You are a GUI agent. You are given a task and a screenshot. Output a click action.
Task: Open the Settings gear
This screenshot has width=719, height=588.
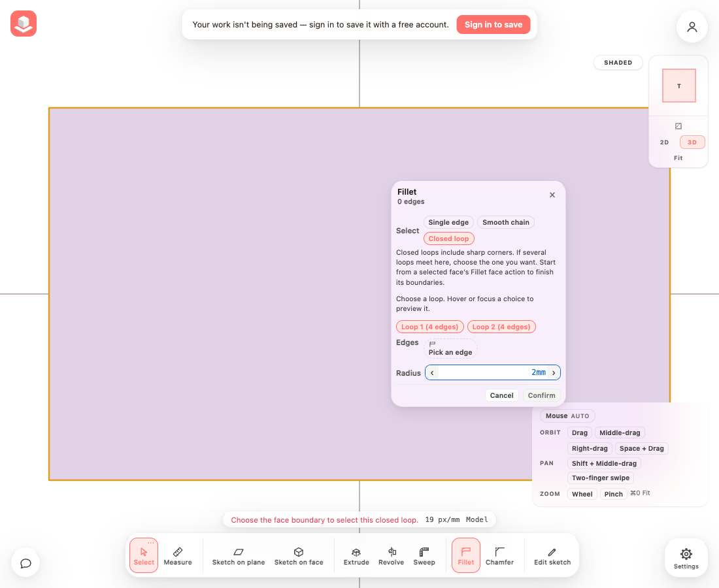(686, 558)
